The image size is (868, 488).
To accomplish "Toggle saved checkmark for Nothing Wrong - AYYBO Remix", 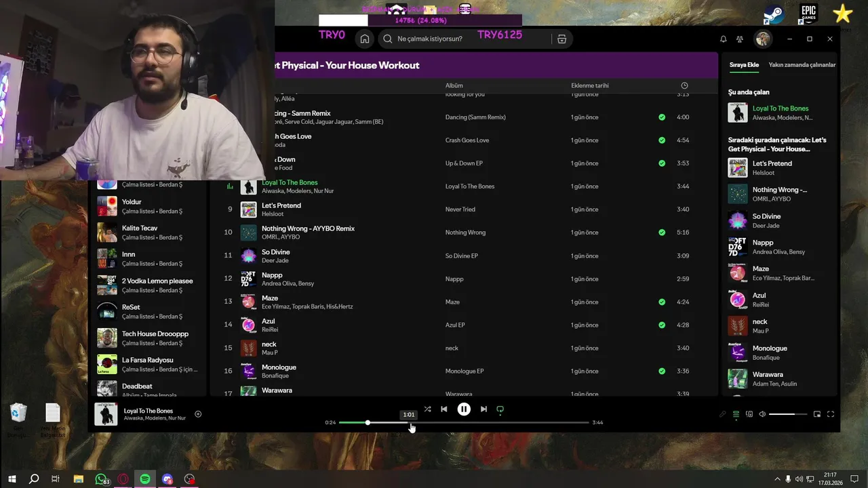I will coord(662,232).
